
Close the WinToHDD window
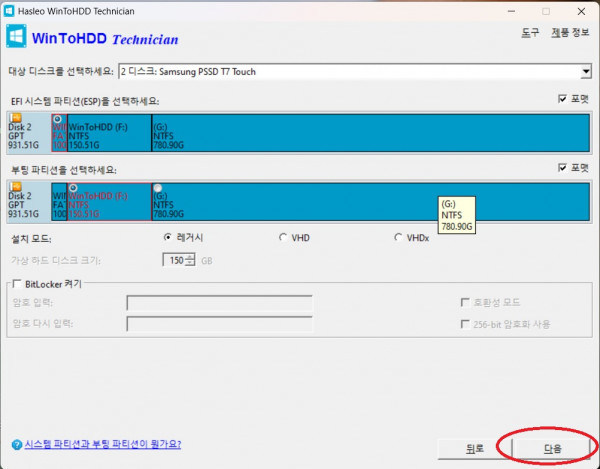click(581, 11)
